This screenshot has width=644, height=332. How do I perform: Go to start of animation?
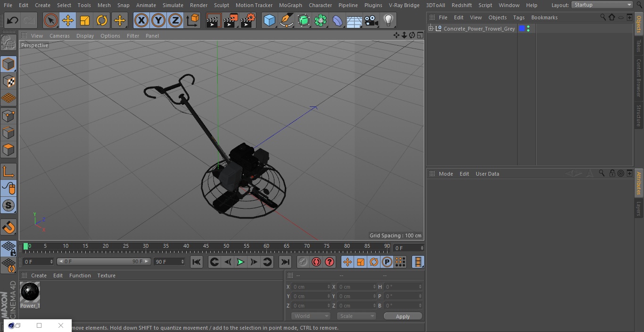[197, 262]
